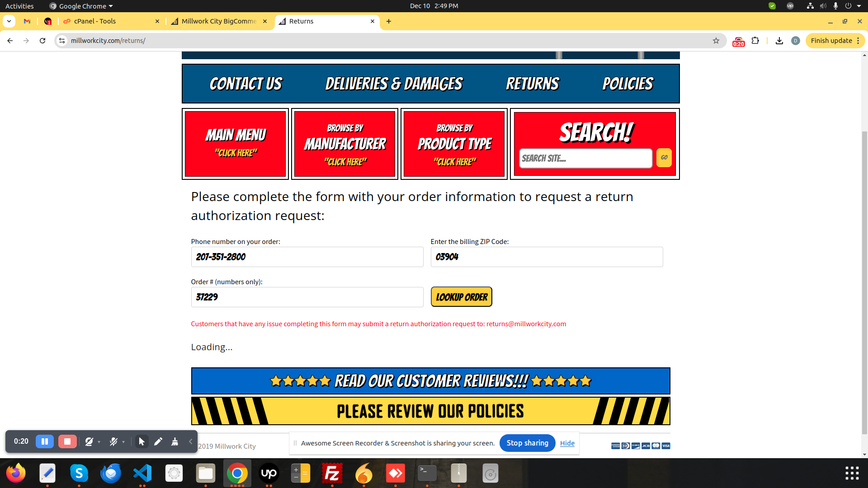Expand webcam options dropdown arrow
This screenshot has width=868, height=488.
(x=99, y=442)
